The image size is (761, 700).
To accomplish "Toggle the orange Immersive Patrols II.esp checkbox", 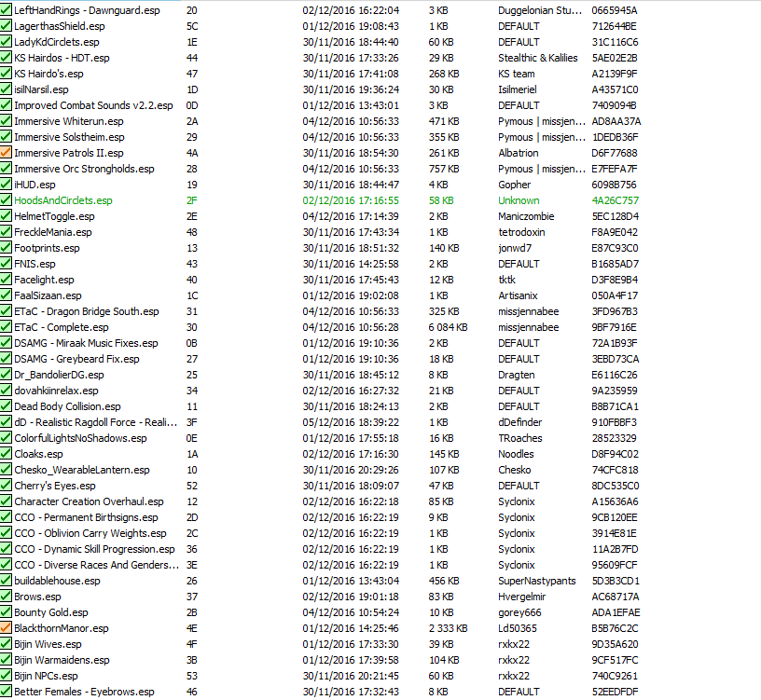I will coord(6,153).
